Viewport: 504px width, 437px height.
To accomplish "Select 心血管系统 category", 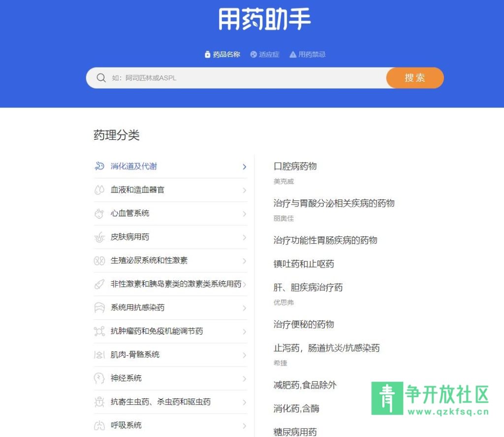I will pos(171,213).
